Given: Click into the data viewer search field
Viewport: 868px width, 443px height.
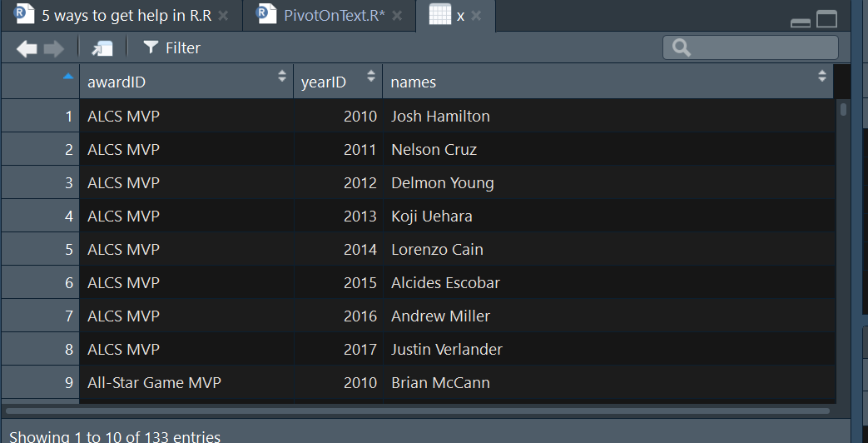Looking at the screenshot, I should pos(757,48).
